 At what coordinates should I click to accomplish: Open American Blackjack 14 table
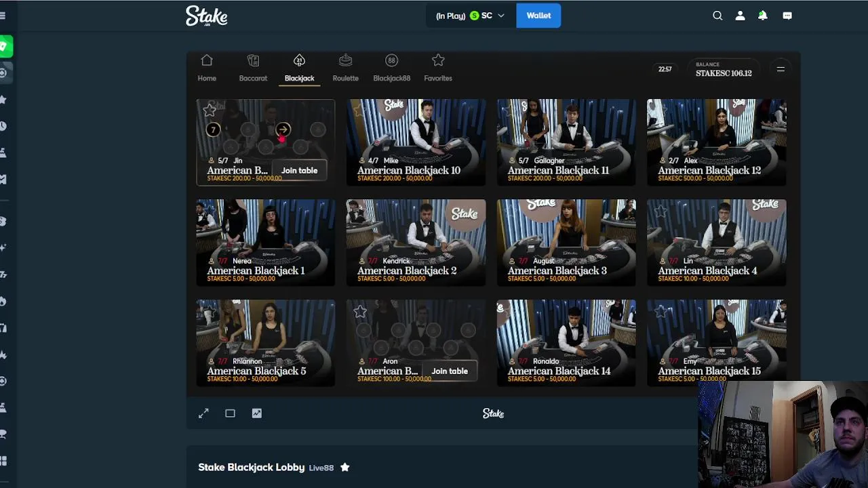(x=566, y=342)
